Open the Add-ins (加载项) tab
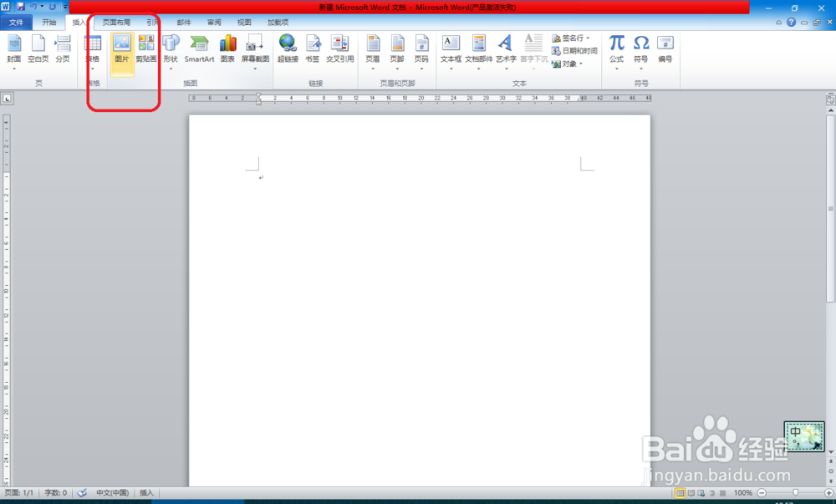This screenshot has width=836, height=504. pyautogui.click(x=278, y=23)
